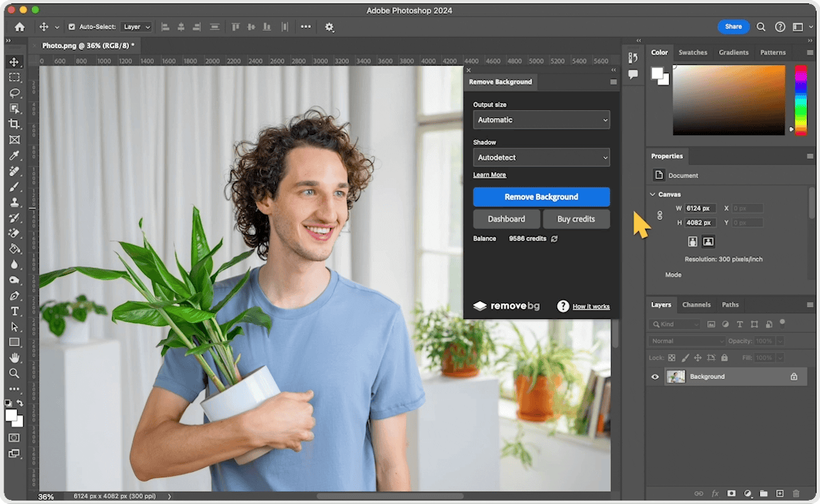Switch to the Channels tab
820x504 pixels.
pos(696,305)
